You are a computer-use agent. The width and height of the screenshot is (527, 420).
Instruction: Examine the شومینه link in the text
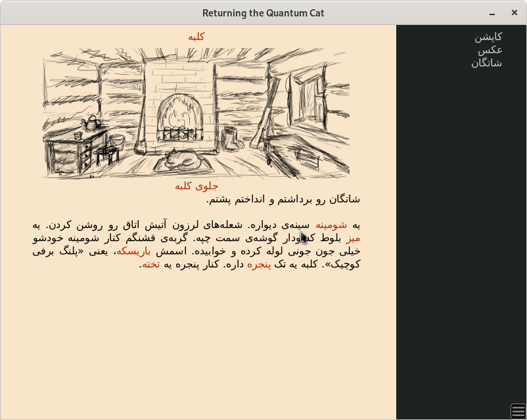coord(331,225)
